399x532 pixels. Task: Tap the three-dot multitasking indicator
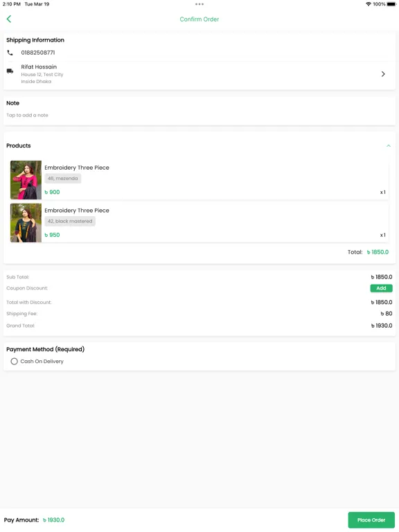199,4
